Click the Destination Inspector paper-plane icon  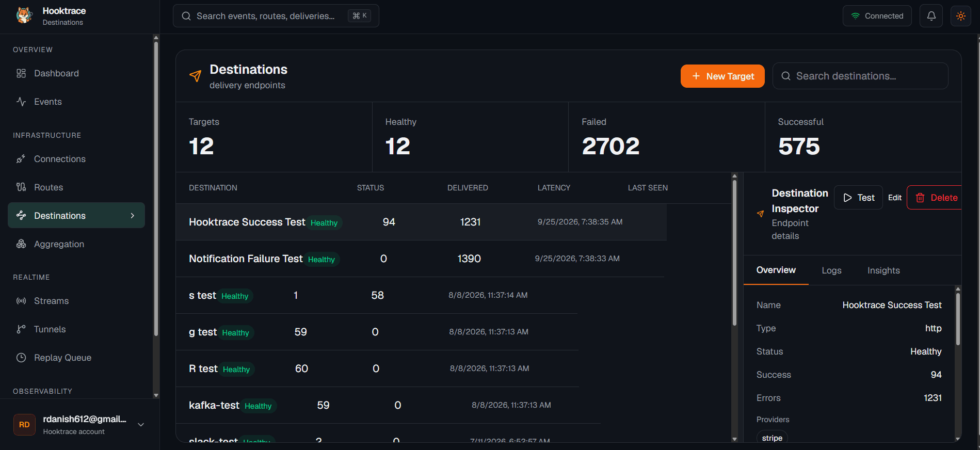[x=760, y=214]
